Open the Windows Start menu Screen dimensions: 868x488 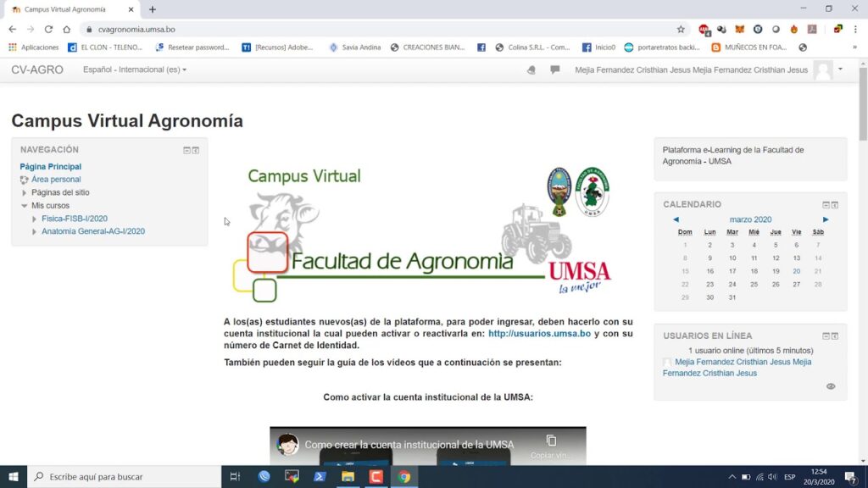click(x=14, y=476)
